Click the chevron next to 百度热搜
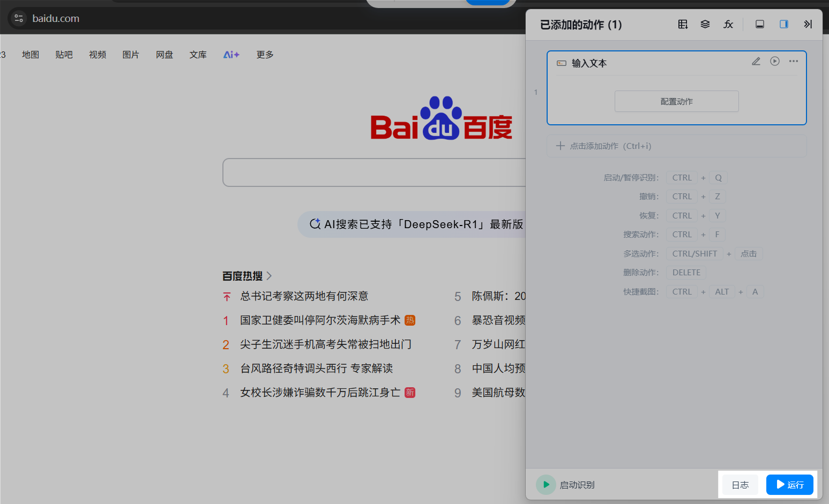The height and width of the screenshot is (504, 829). tap(269, 276)
